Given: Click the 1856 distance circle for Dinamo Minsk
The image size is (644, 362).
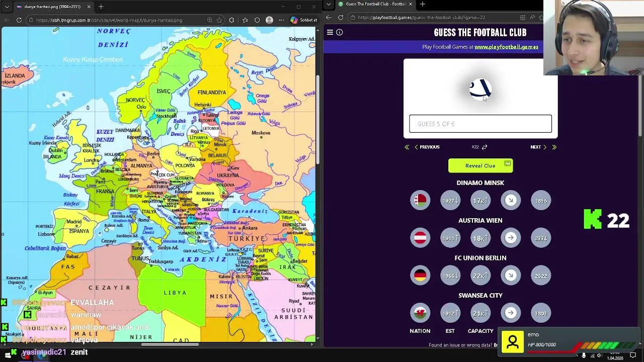Looking at the screenshot, I should tap(541, 201).
